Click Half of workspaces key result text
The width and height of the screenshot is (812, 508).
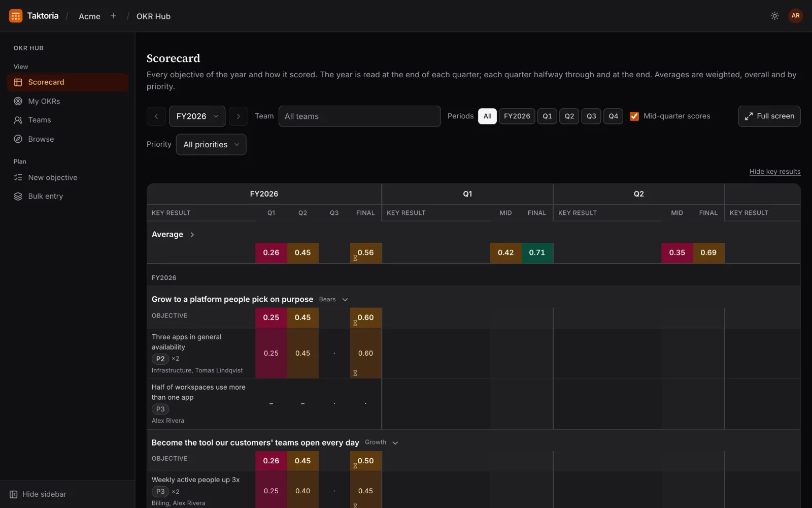pos(198,392)
